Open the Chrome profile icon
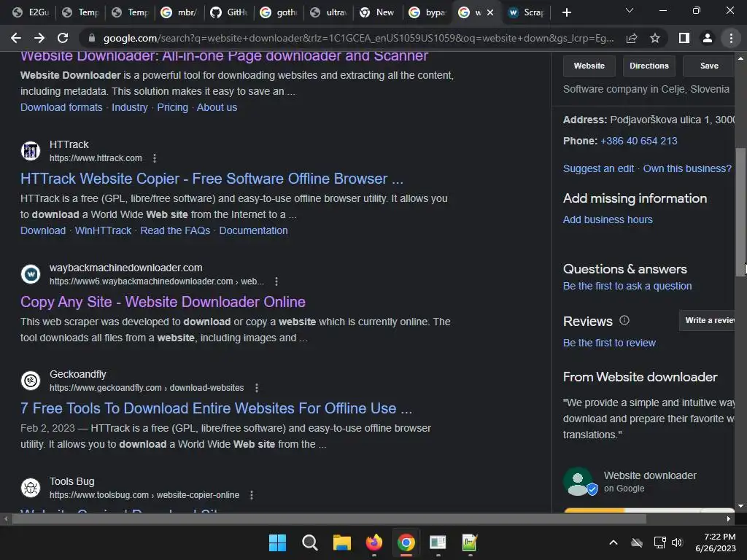The width and height of the screenshot is (747, 560). coord(708,38)
